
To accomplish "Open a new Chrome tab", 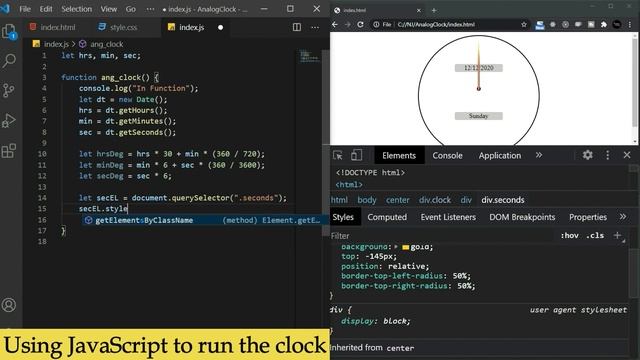I will 434,10.
